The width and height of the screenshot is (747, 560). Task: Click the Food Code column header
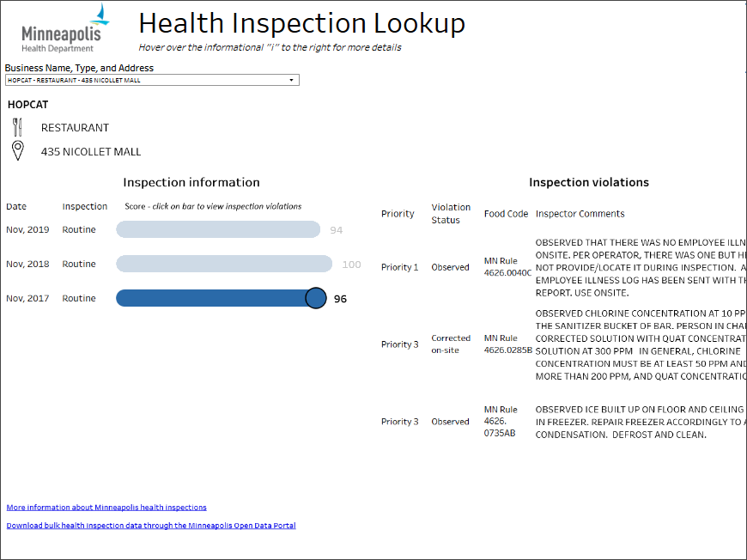point(506,214)
